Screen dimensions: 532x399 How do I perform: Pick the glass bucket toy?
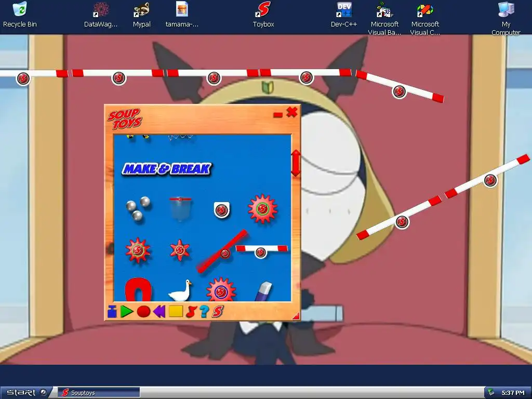pyautogui.click(x=180, y=209)
